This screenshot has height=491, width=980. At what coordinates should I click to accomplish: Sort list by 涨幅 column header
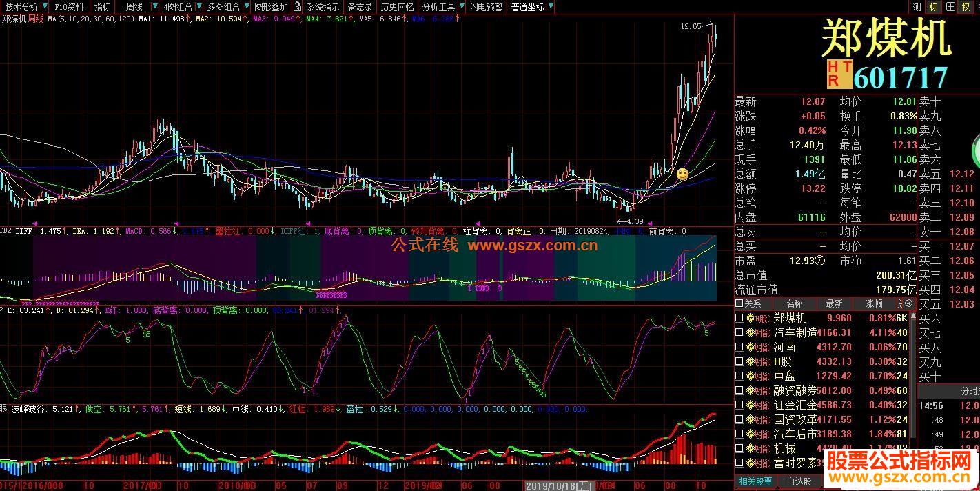(x=874, y=303)
